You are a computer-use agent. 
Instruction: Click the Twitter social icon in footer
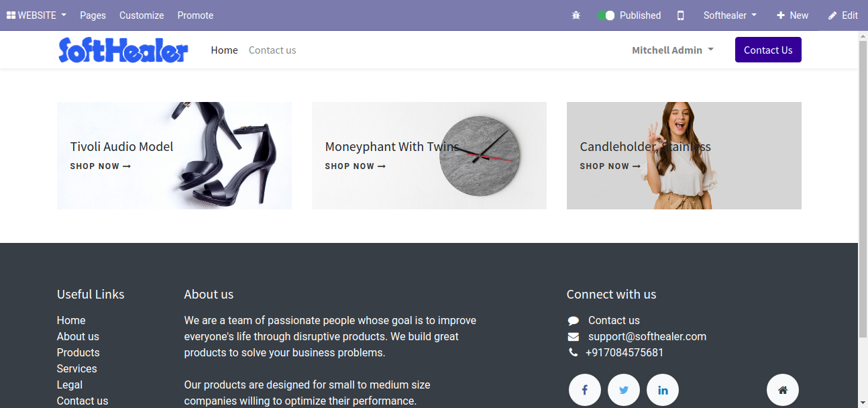pyautogui.click(x=624, y=390)
